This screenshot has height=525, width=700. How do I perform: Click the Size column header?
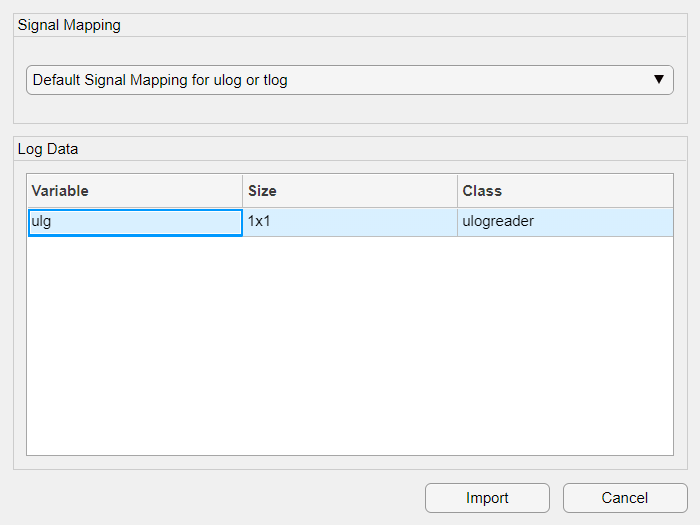(x=349, y=191)
